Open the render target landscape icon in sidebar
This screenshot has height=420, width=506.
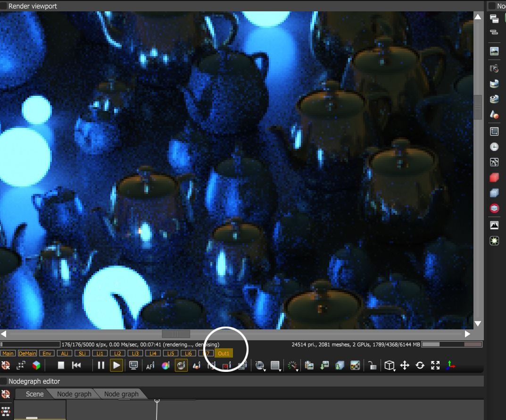pyautogui.click(x=494, y=51)
